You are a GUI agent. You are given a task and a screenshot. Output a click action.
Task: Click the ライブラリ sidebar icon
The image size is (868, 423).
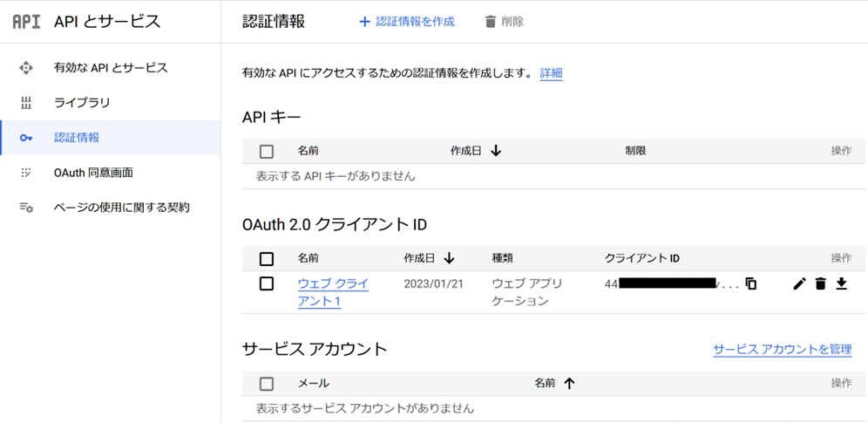[x=26, y=103]
